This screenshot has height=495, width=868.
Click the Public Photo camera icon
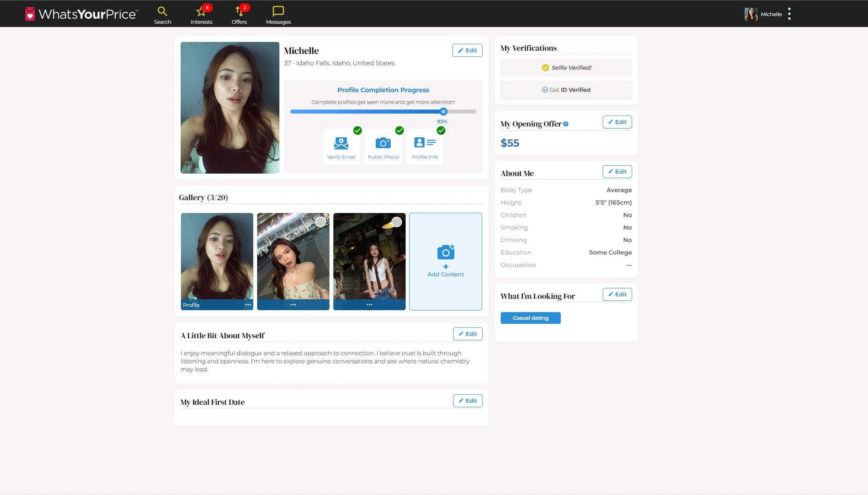383,143
